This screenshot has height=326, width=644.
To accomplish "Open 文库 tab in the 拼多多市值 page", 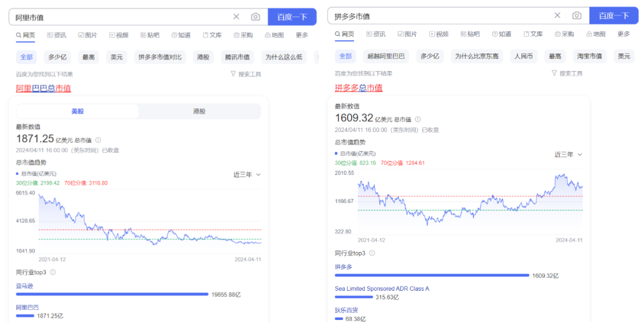I will [x=533, y=34].
